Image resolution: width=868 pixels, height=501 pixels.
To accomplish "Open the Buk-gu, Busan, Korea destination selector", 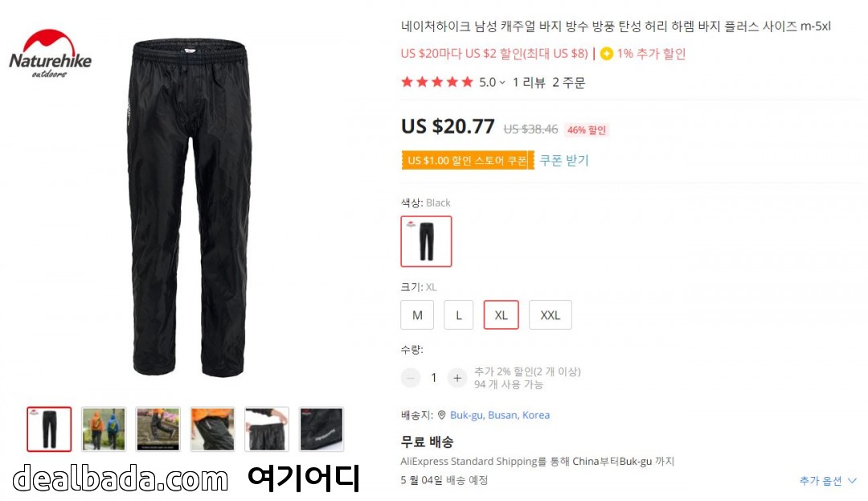I will click(x=500, y=415).
